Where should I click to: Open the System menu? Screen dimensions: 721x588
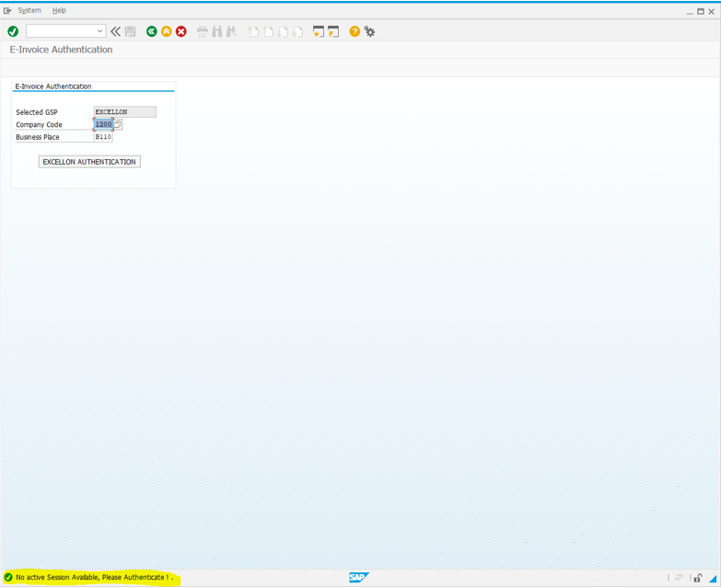[x=29, y=10]
